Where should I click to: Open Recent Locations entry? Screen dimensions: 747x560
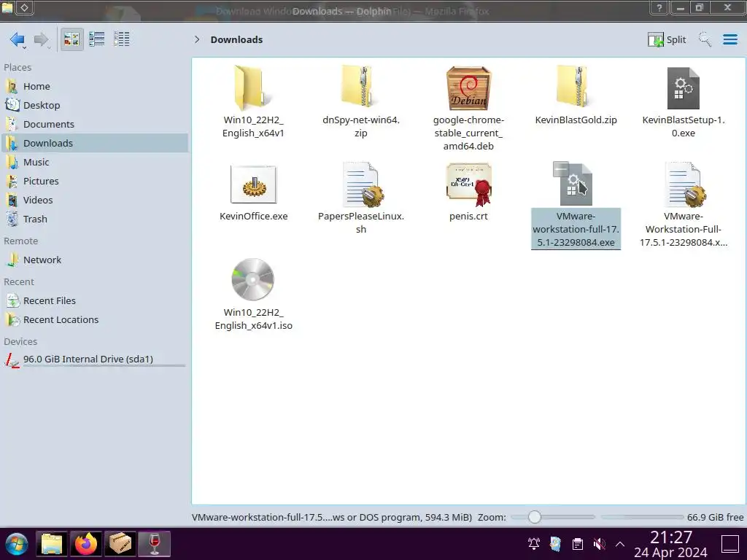coord(94,319)
